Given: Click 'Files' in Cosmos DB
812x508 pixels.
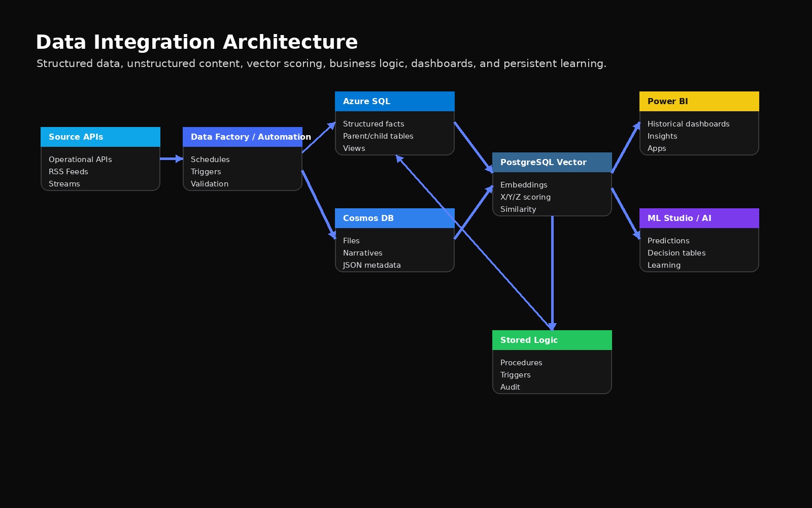Looking at the screenshot, I should tap(351, 241).
